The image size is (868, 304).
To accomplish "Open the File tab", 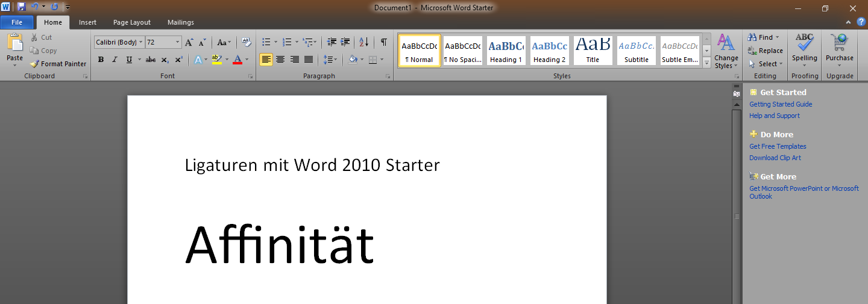I will coord(17,22).
